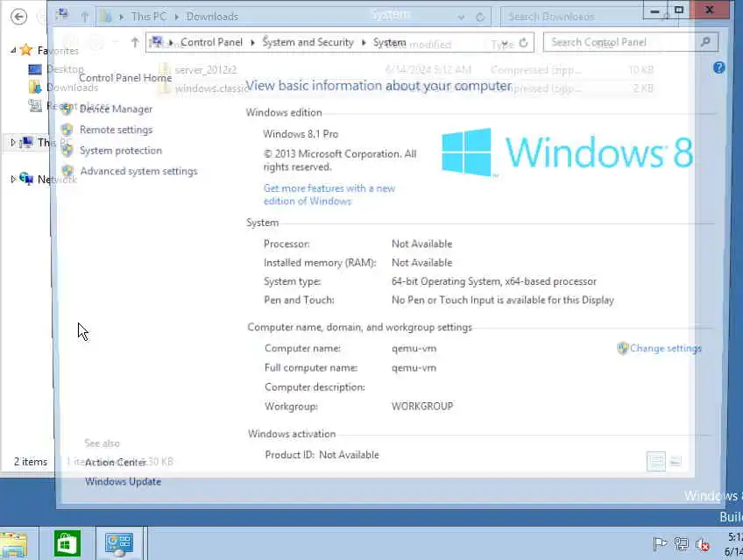The height and width of the screenshot is (560, 743).
Task: Open the Store app from taskbar
Action: [x=67, y=543]
